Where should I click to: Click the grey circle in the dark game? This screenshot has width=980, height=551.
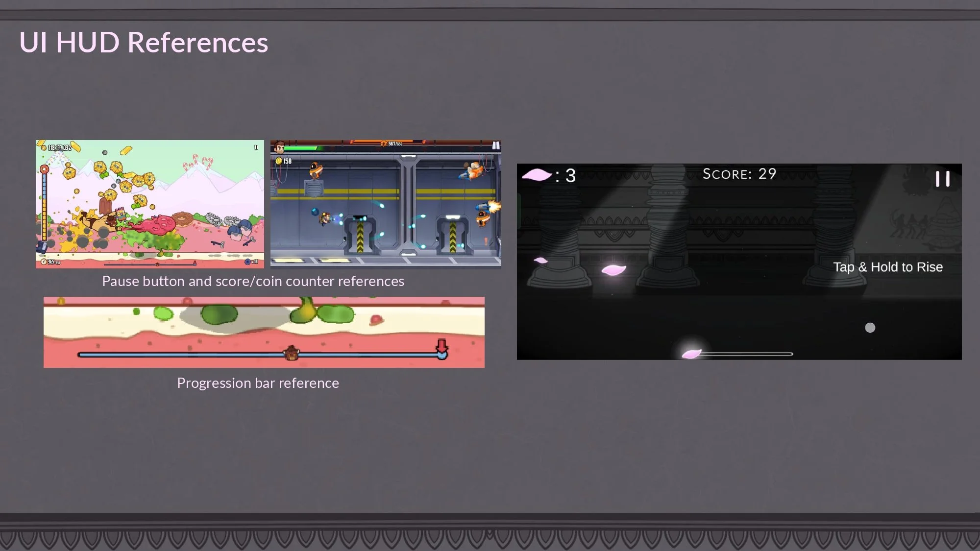point(870,328)
